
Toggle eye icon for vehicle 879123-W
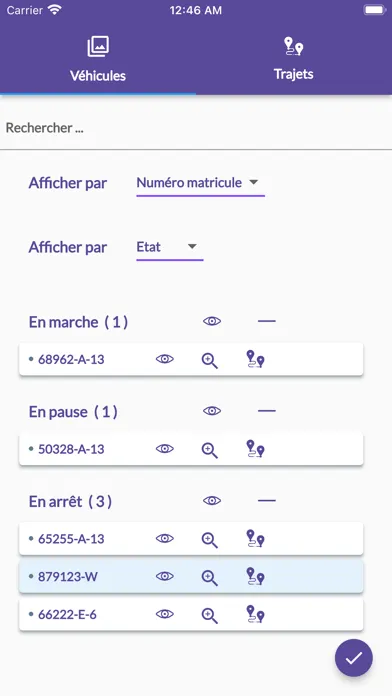[x=165, y=576]
